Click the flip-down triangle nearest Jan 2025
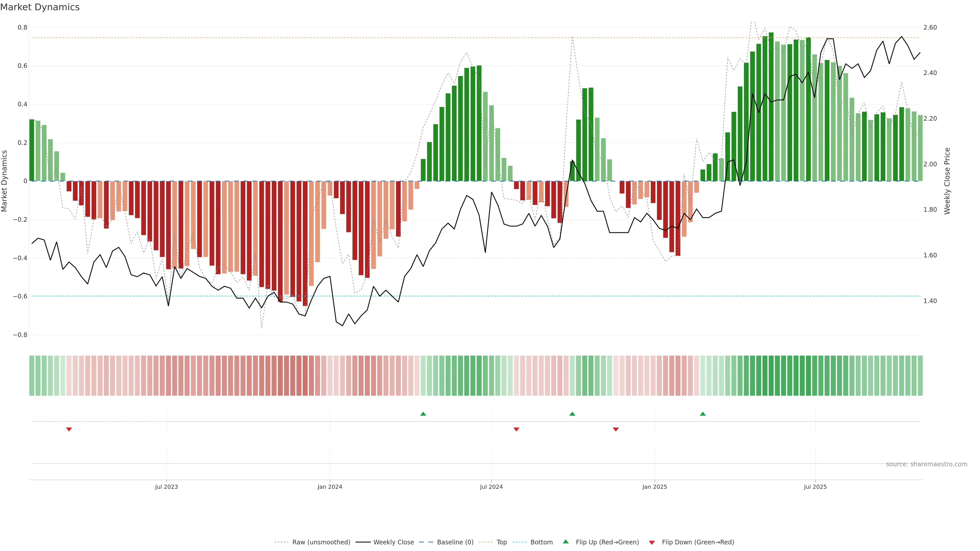The image size is (980, 551). pyautogui.click(x=616, y=429)
